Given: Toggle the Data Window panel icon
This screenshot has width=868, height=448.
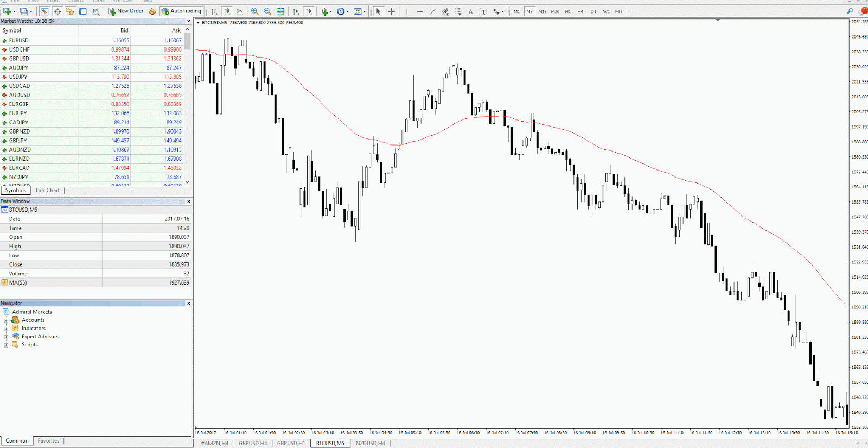Looking at the screenshot, I should pyautogui.click(x=57, y=11).
